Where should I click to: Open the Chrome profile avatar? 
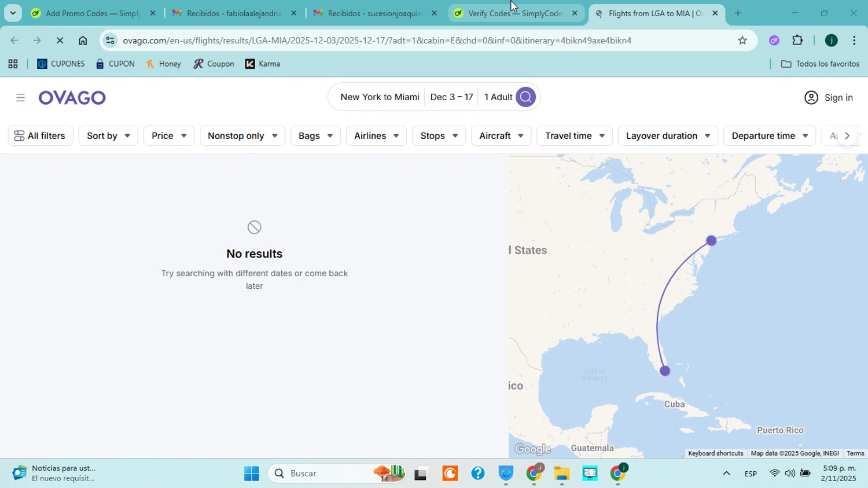831,41
